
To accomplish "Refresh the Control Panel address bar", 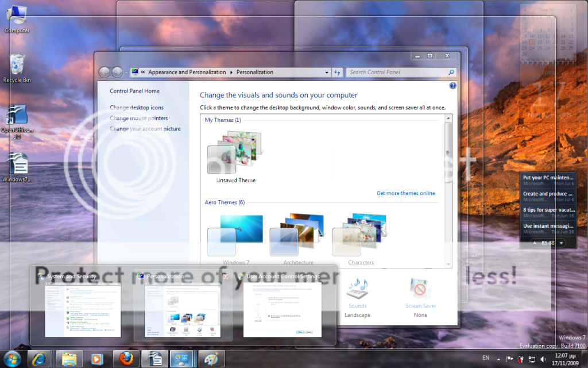I will point(338,72).
